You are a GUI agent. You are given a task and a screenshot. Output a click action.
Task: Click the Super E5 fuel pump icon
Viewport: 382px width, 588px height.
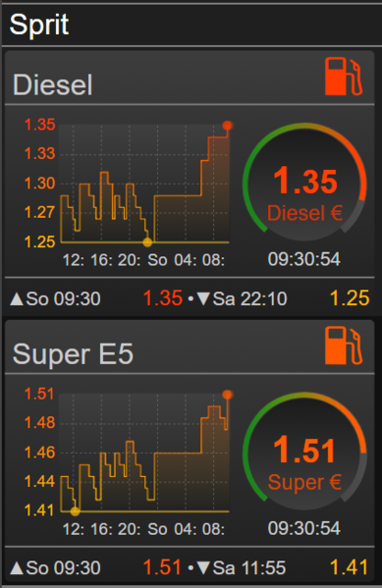[x=344, y=346]
